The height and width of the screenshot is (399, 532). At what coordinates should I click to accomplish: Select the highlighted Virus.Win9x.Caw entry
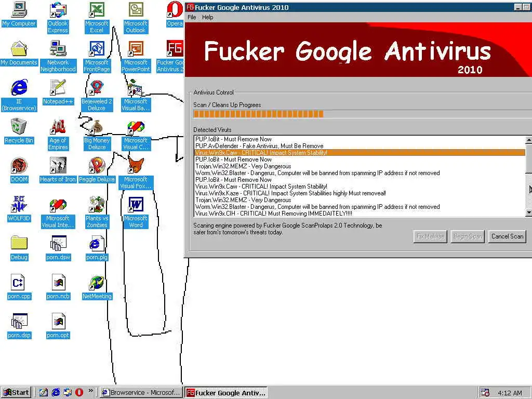[x=360, y=153]
